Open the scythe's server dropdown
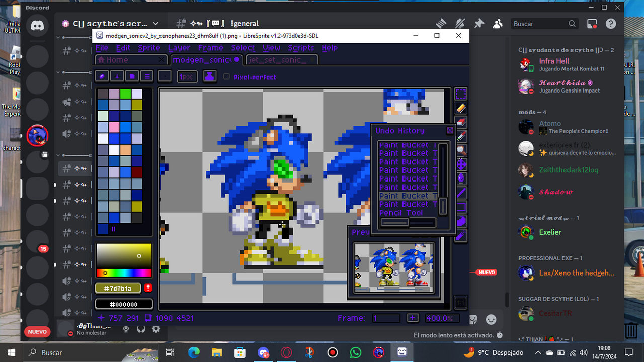This screenshot has height=362, width=644. [x=156, y=23]
